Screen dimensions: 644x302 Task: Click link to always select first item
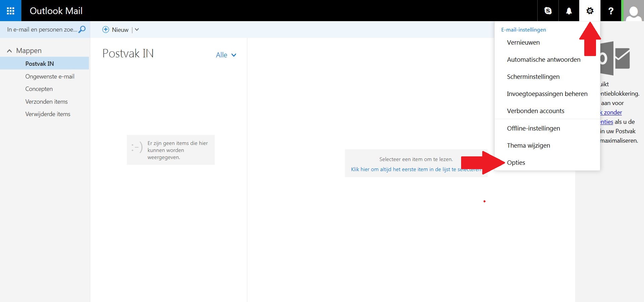click(x=416, y=169)
